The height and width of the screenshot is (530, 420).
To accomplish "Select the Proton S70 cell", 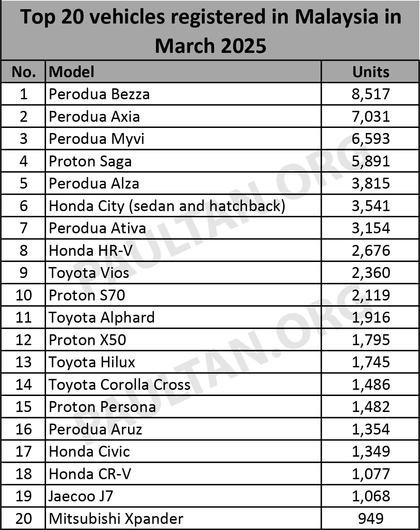I will pyautogui.click(x=87, y=295).
